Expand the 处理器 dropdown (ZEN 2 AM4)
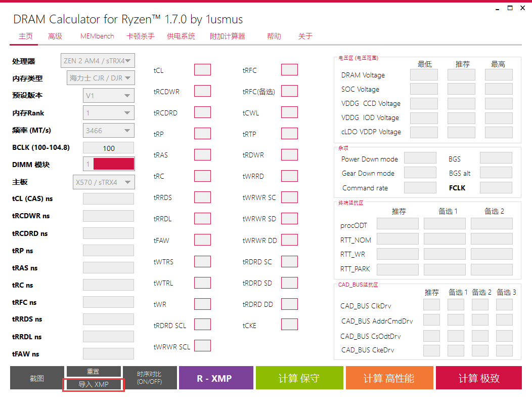Screen dimensions: 532x400 tap(98, 60)
